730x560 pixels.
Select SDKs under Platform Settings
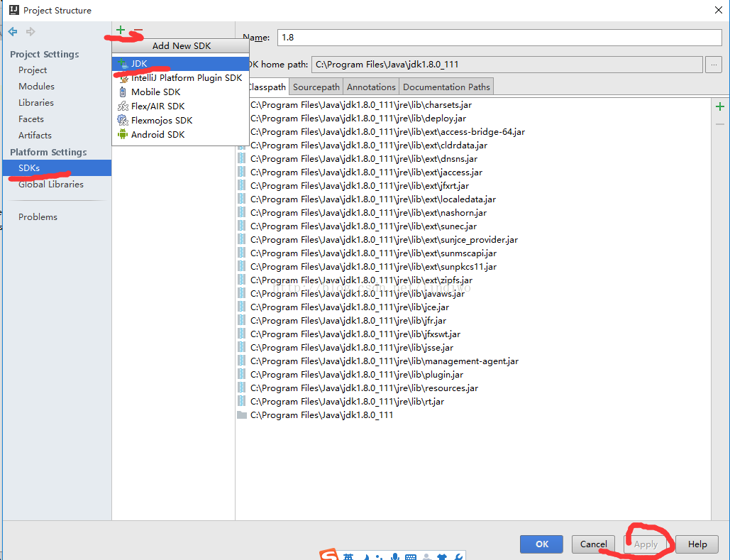57,168
